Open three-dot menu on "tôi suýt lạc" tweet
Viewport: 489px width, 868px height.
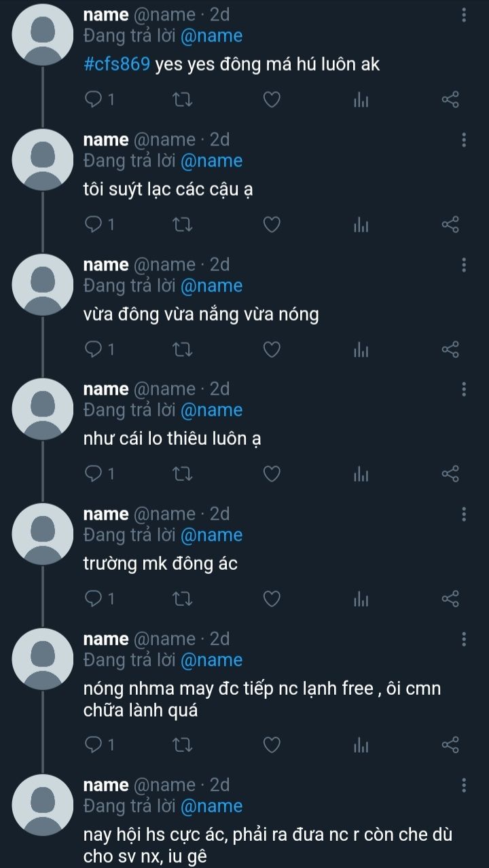(464, 140)
